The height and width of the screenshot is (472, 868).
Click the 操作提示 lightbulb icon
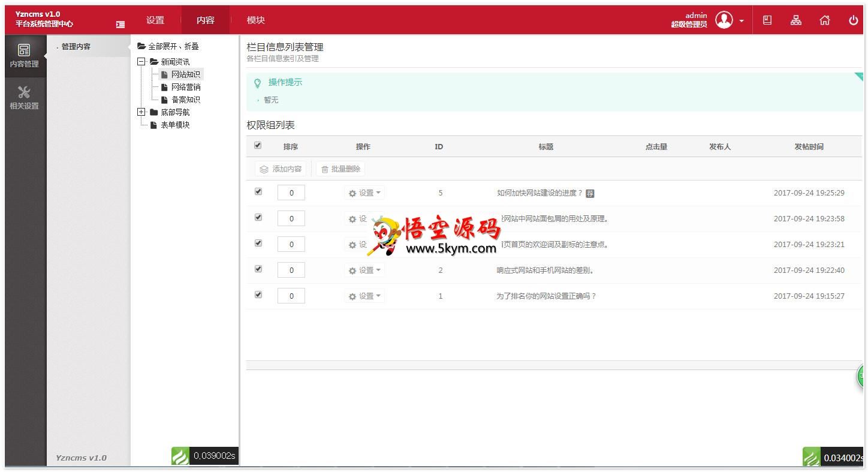coord(258,83)
